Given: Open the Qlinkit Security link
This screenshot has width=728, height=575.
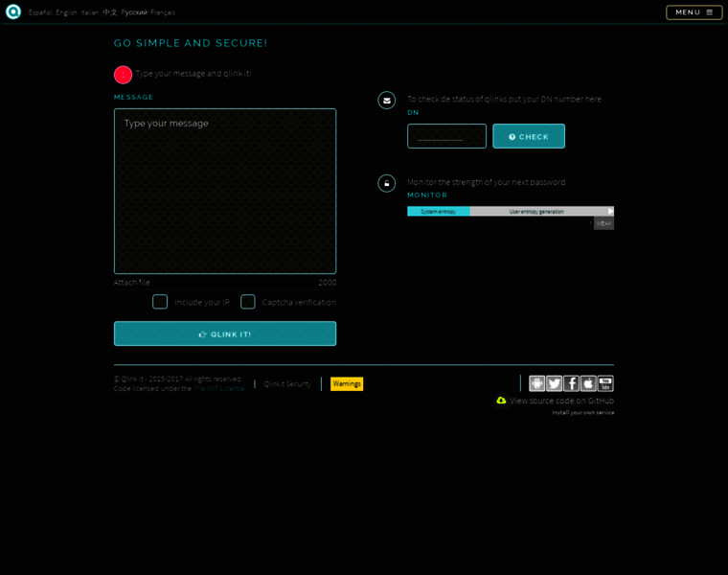Looking at the screenshot, I should 287,384.
